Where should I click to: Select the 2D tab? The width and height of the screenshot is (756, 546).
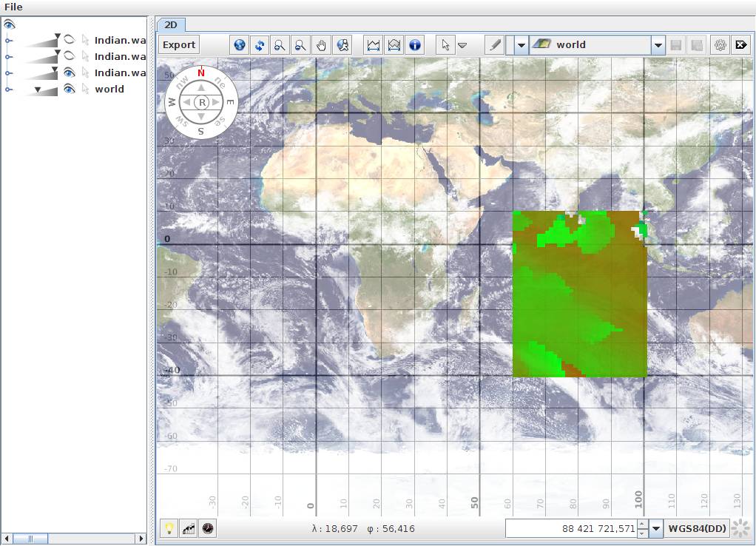point(171,25)
